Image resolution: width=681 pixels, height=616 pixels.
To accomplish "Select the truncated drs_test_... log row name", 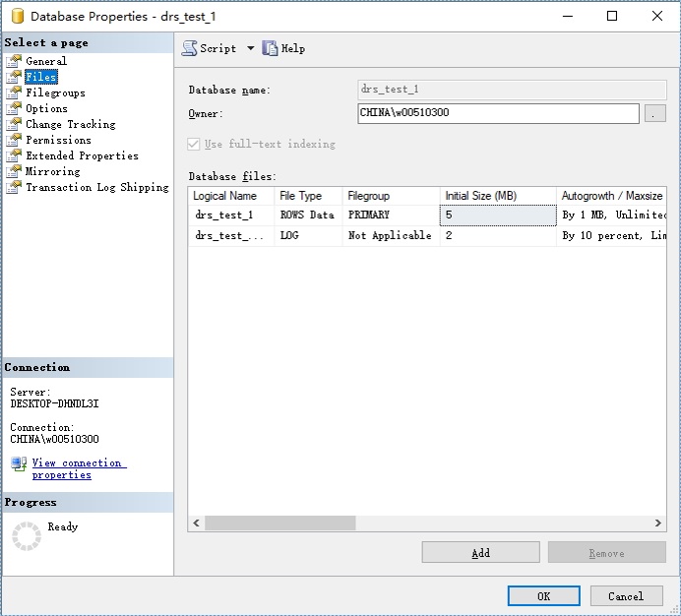I will coord(231,236).
